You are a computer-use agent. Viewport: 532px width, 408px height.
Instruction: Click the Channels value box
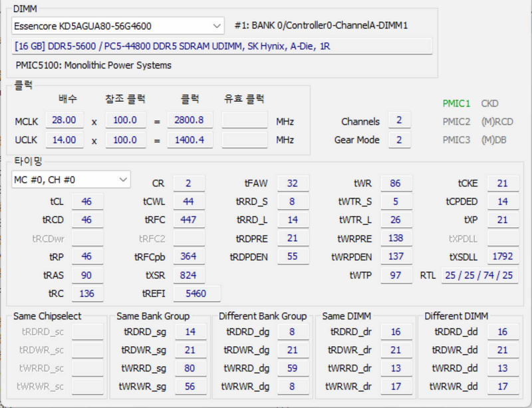coord(399,121)
